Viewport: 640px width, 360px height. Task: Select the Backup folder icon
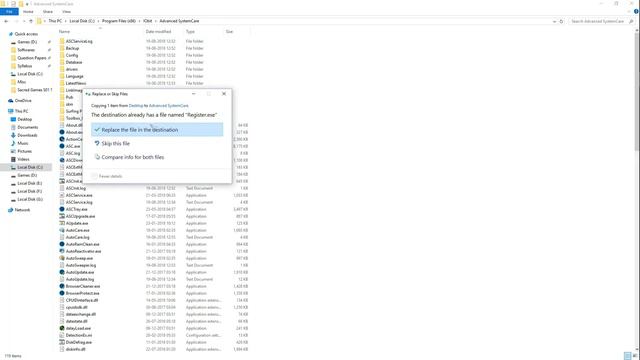click(62, 48)
